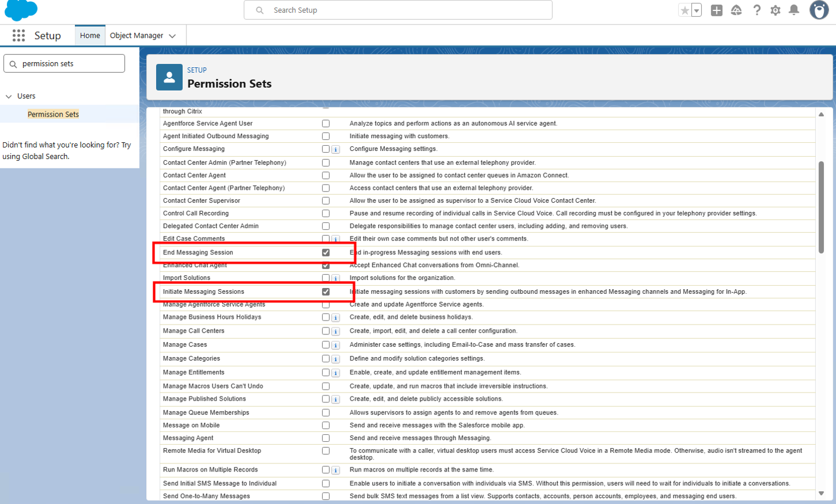
Task: Open the favorites list dropdown arrow
Action: tap(697, 10)
